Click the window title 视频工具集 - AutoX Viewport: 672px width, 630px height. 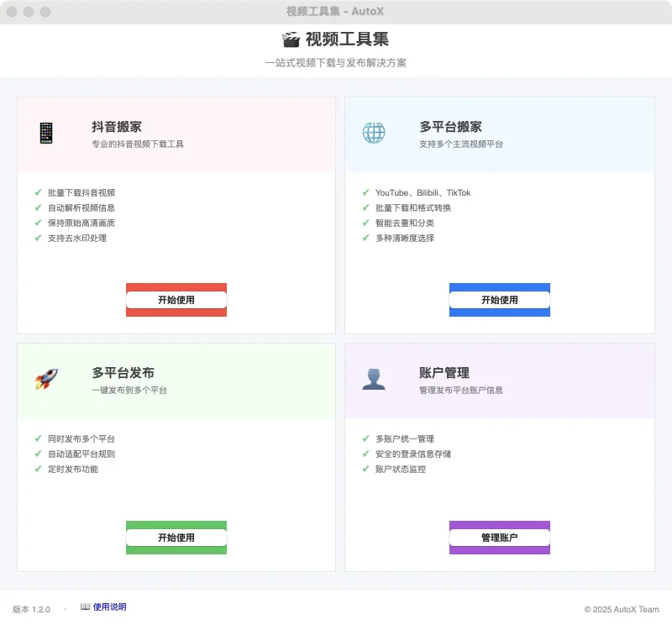(x=335, y=12)
